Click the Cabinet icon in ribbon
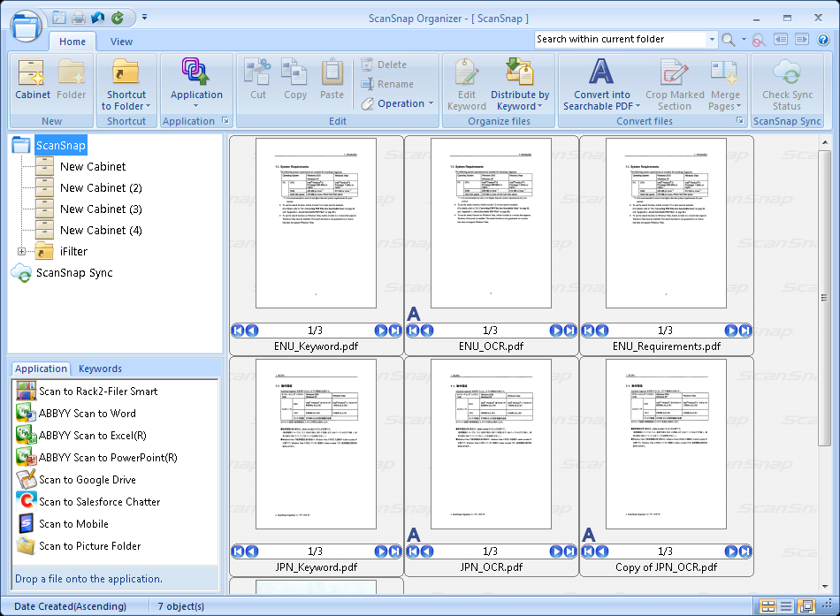The image size is (840, 616). (x=33, y=80)
